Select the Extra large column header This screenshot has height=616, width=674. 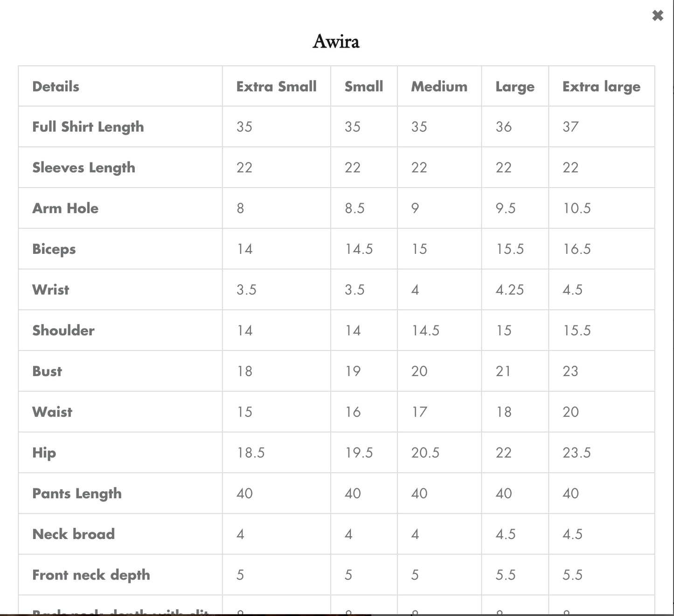pyautogui.click(x=601, y=86)
